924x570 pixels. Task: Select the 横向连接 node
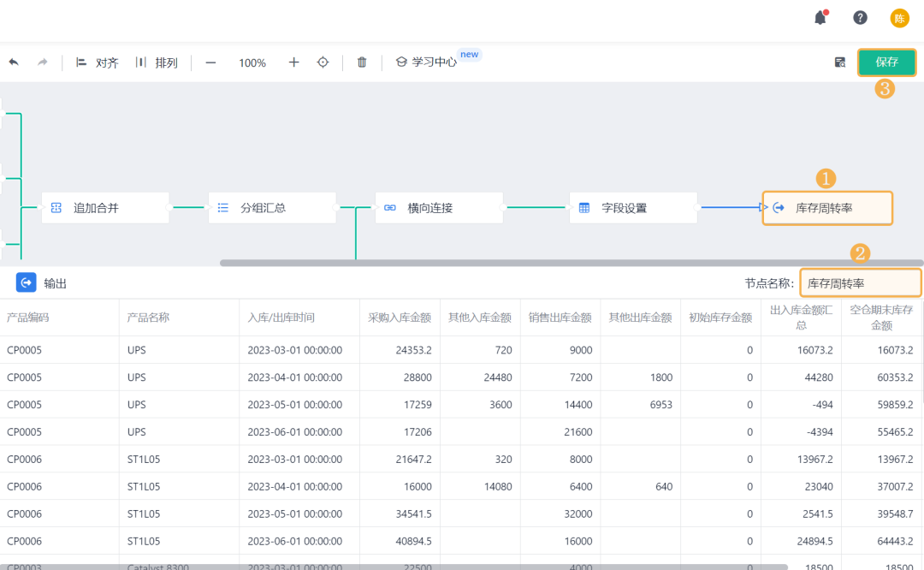pos(439,208)
